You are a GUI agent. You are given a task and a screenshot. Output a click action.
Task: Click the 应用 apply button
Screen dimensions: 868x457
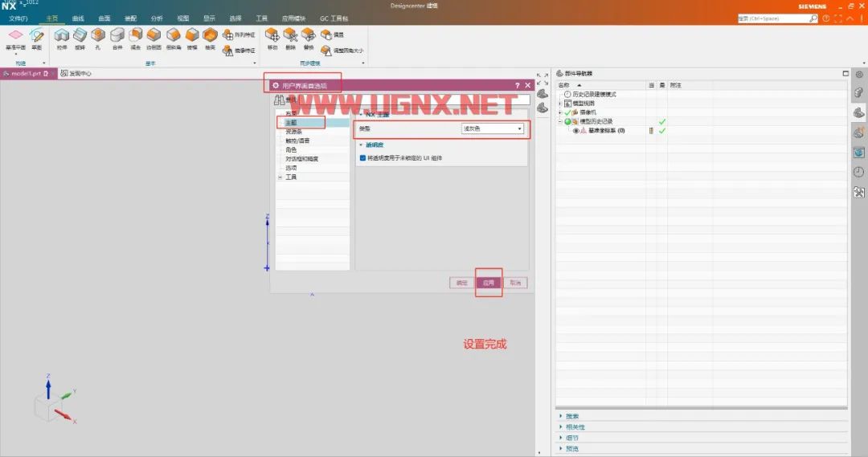click(x=489, y=283)
